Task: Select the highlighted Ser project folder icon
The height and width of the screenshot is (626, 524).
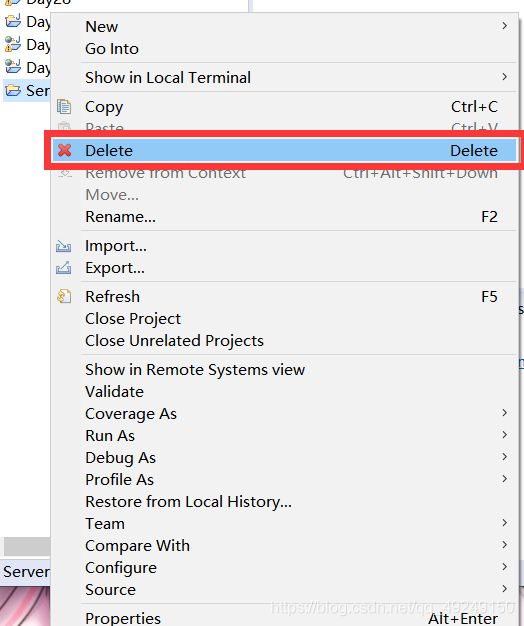Action: coord(13,91)
